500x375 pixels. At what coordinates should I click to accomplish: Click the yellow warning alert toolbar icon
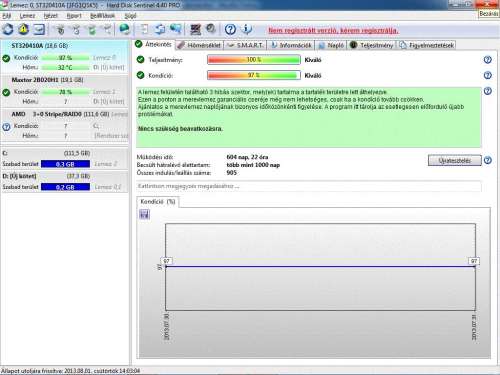point(23,29)
